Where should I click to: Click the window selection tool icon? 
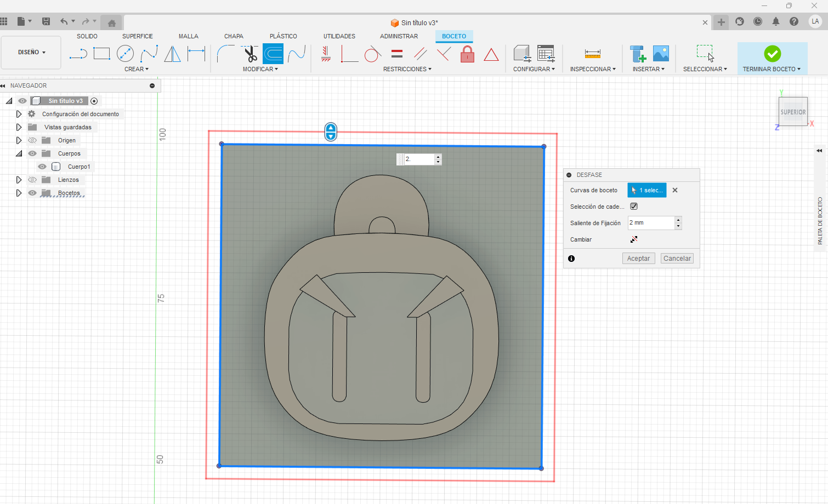point(705,53)
